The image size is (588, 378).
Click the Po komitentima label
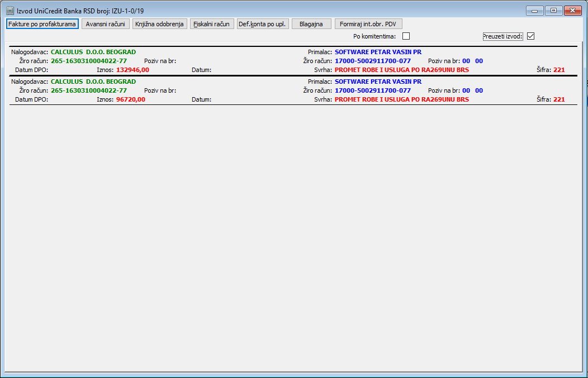click(x=374, y=36)
